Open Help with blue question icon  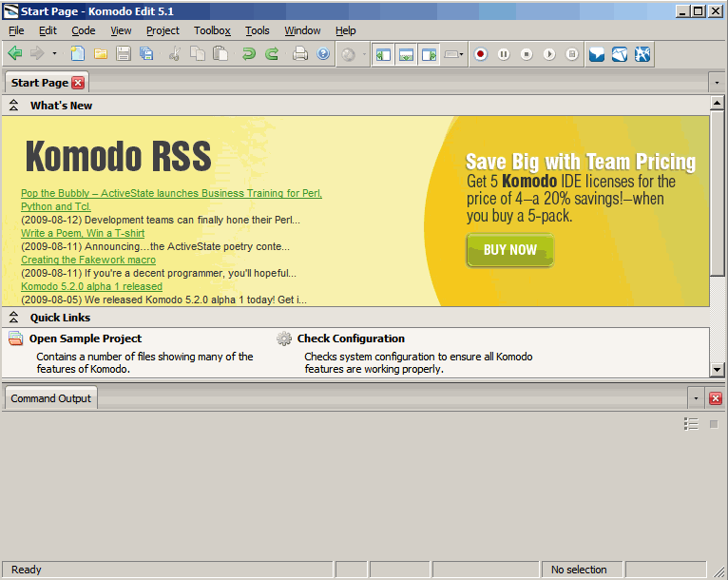(323, 54)
